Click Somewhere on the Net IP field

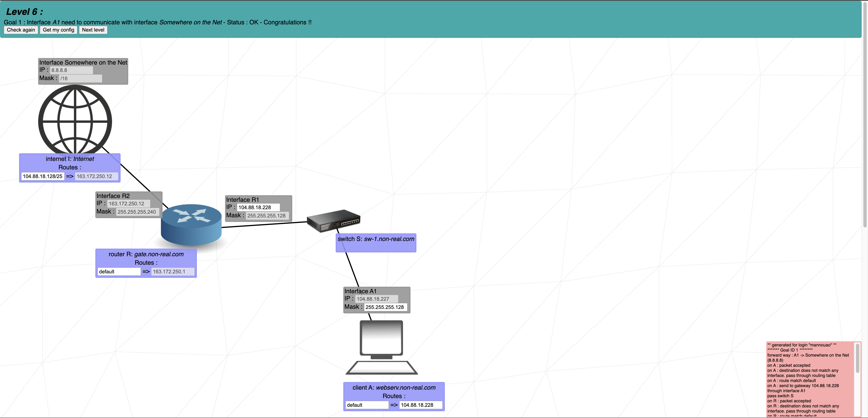(71, 70)
